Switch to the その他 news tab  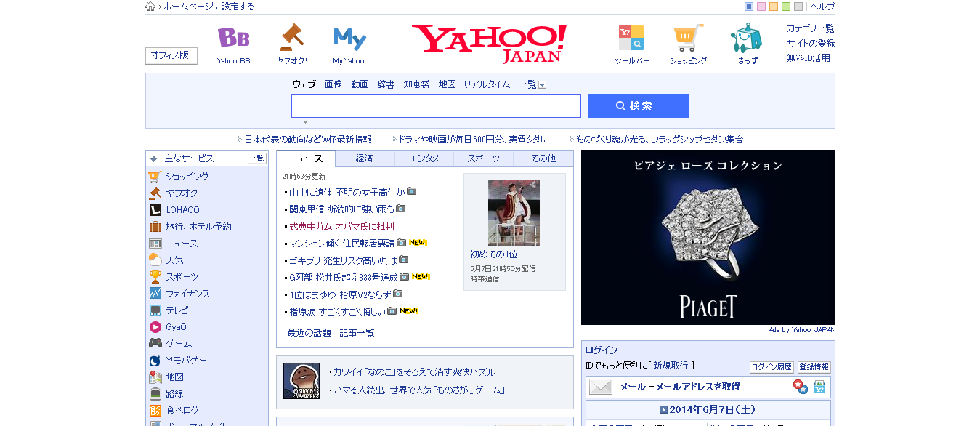[543, 158]
